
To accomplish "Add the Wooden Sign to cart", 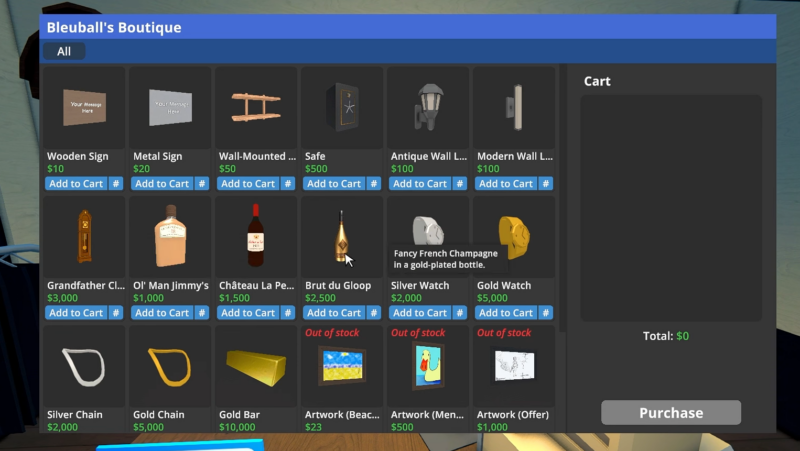I will (77, 184).
